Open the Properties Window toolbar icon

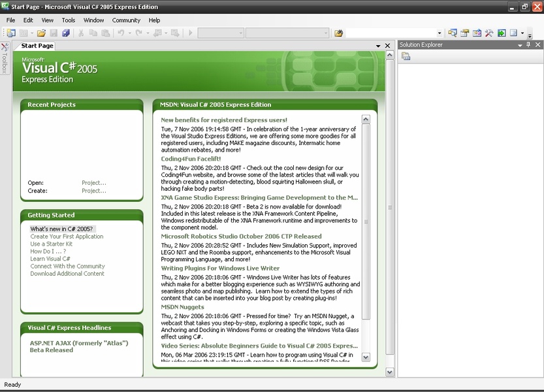tap(464, 33)
